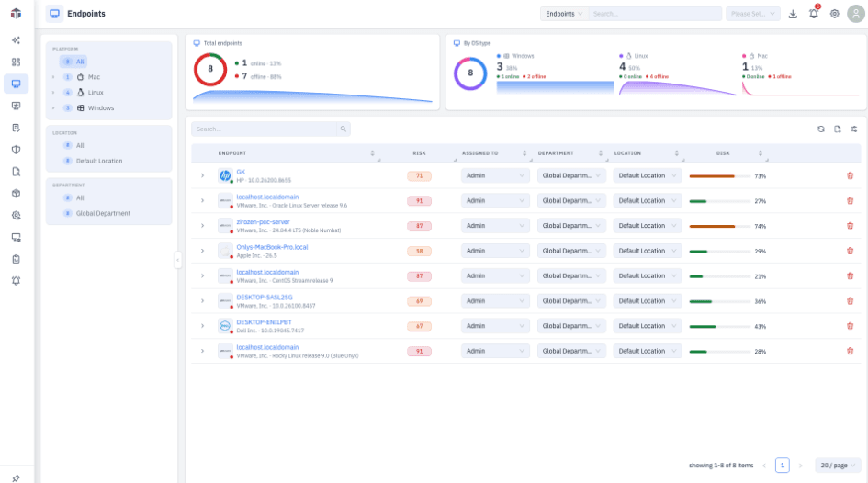Sort by the Disk column
This screenshot has height=483, width=868.
pos(760,153)
